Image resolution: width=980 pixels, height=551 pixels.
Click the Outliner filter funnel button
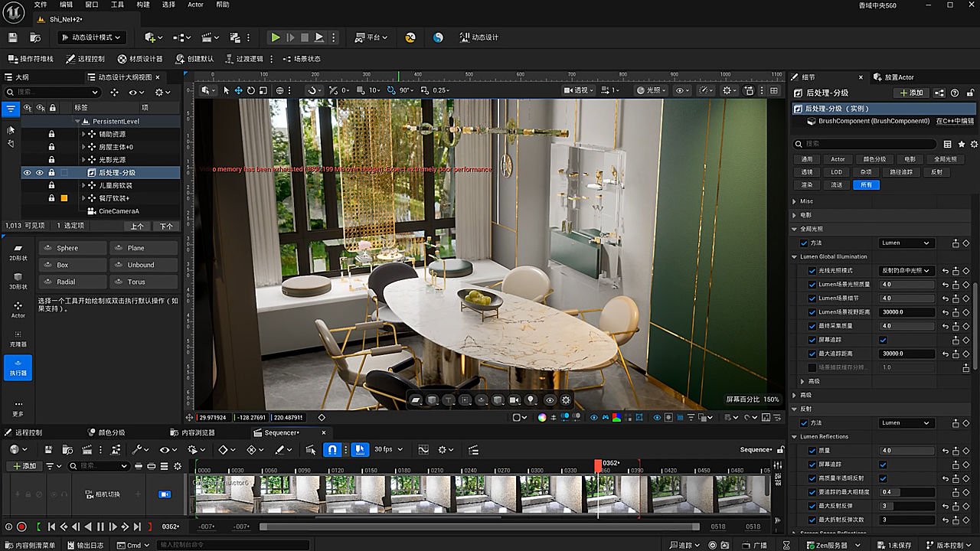pos(11,109)
